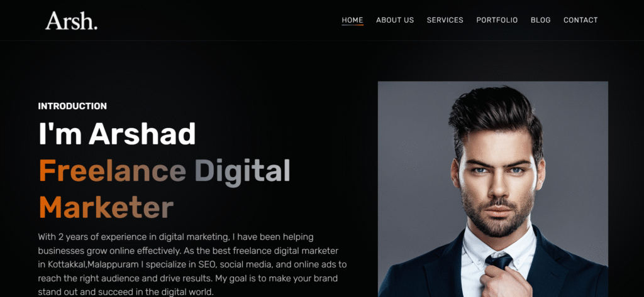Click the portrait photo of the man
Image resolution: width=644 pixels, height=297 pixels.
[493, 189]
